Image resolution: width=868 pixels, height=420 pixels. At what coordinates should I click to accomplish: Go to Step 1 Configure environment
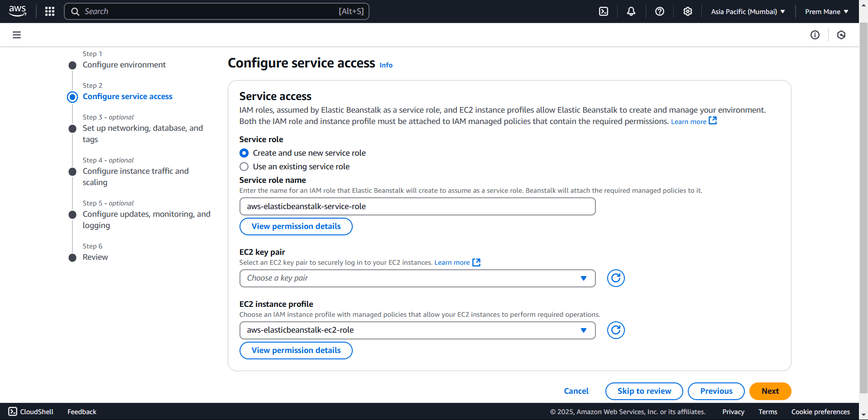[124, 65]
